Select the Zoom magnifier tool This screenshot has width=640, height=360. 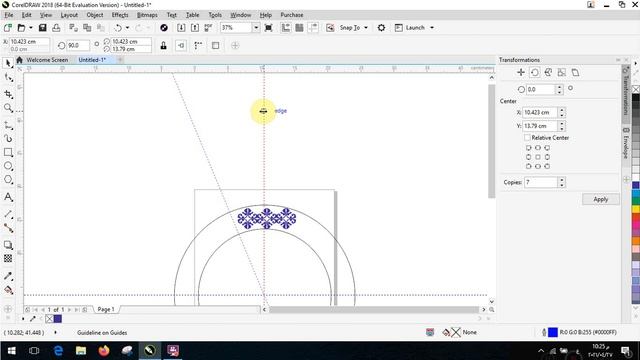8,108
